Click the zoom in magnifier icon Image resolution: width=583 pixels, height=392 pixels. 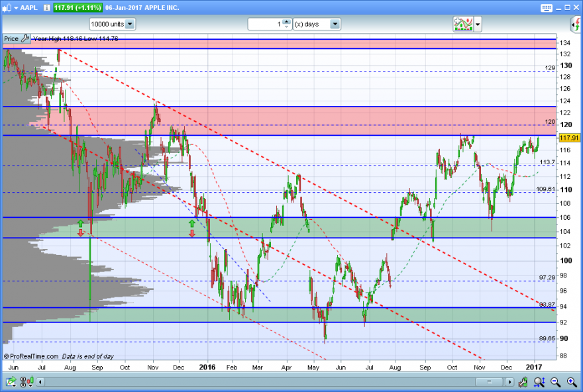click(572, 381)
